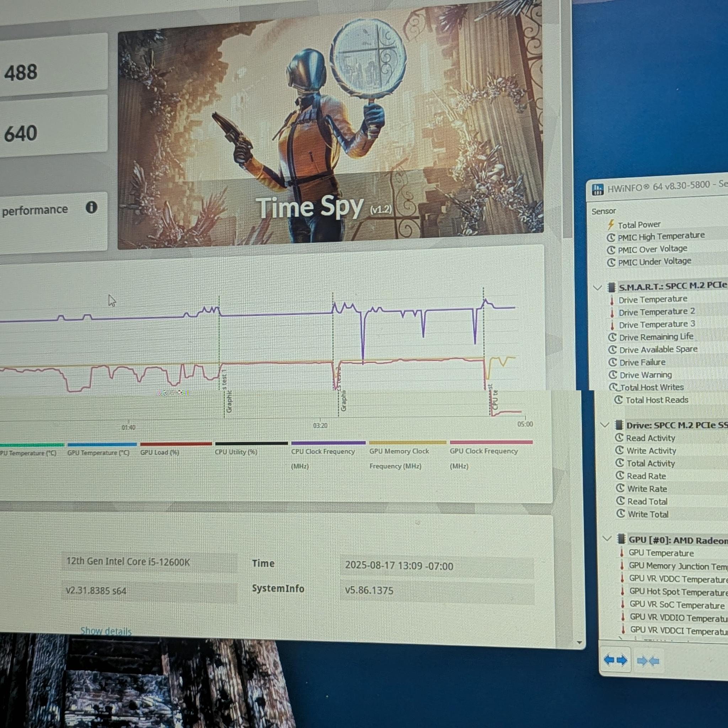Image resolution: width=728 pixels, height=728 pixels.
Task: Click the clock icon beside Total Activity
Action: 620,463
